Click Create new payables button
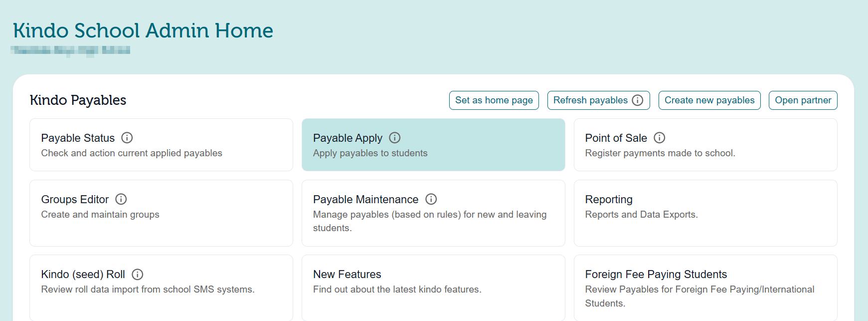The image size is (868, 321). pos(709,100)
